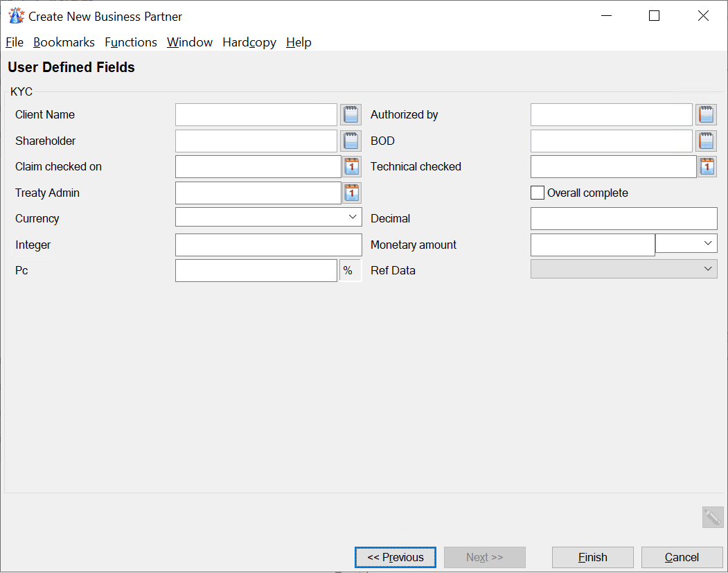Open notepad icon next to BOD field

pyautogui.click(x=707, y=141)
